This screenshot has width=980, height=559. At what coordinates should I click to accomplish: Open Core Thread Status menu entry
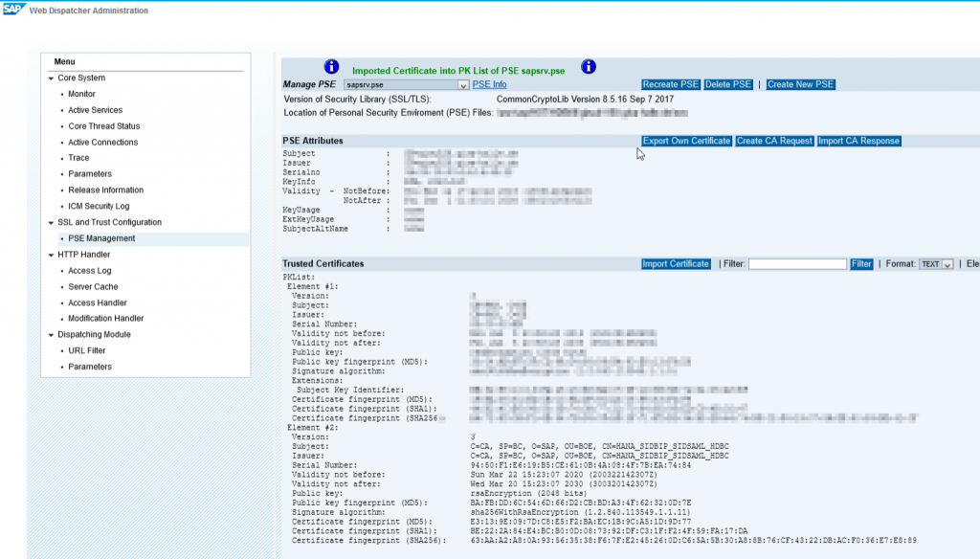point(103,126)
